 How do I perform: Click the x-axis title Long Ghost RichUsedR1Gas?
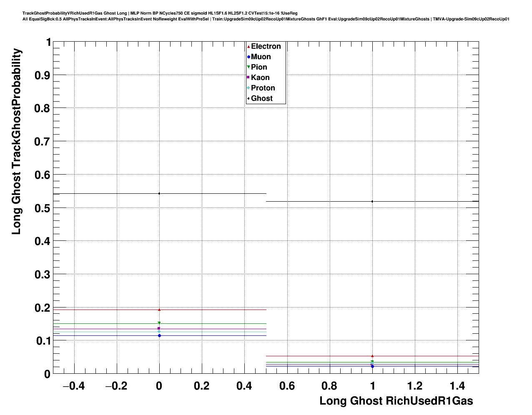click(x=396, y=401)
